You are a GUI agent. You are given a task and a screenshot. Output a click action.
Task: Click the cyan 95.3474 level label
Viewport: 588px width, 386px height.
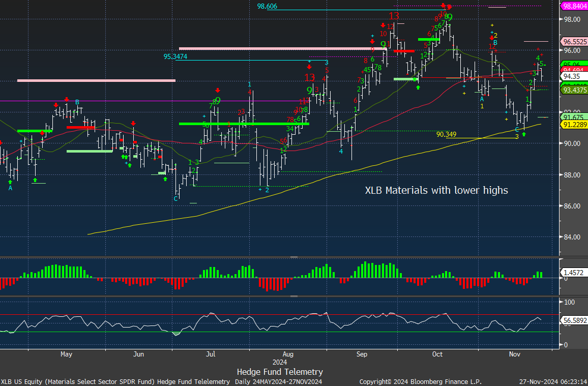click(175, 57)
